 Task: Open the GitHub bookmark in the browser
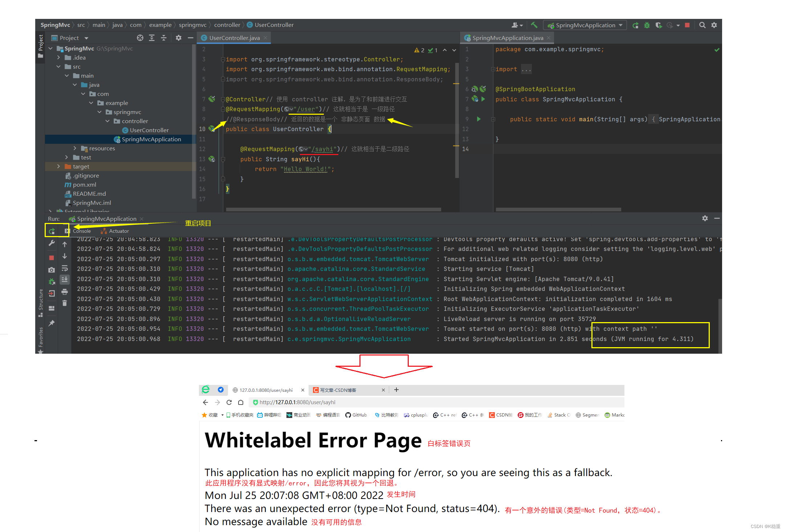coord(356,415)
